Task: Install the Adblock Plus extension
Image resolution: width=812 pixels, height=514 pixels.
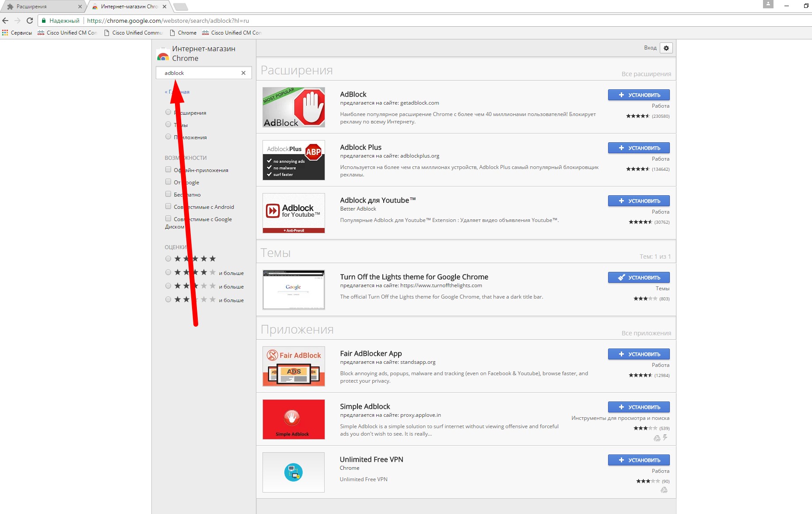Action: [x=639, y=148]
